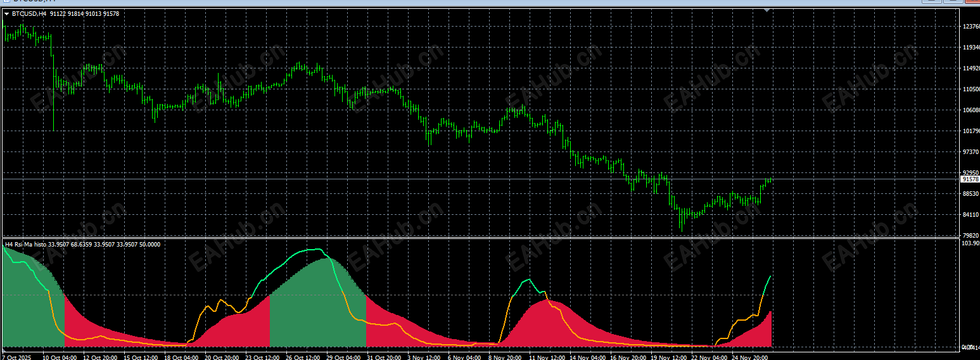Screen dimensions: 980x360
Task: Click the 26 Oct 12:00 time label
Action: pos(303,357)
